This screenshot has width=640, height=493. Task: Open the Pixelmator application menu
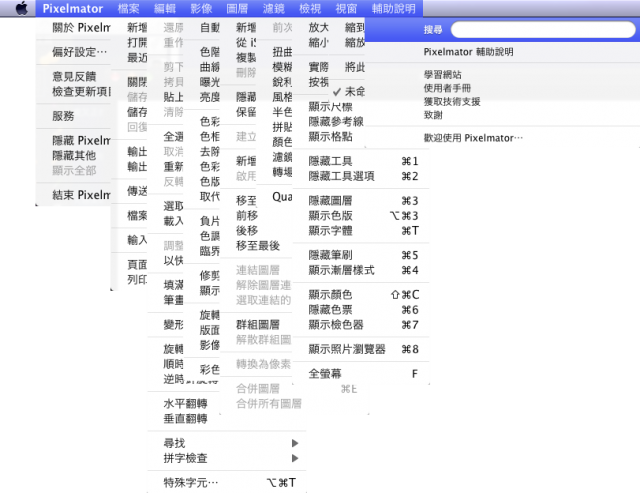(73, 9)
